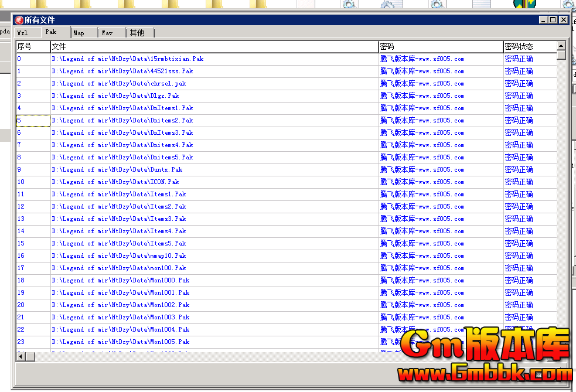
Task: Click the 密码状态 column header
Action: [529, 46]
